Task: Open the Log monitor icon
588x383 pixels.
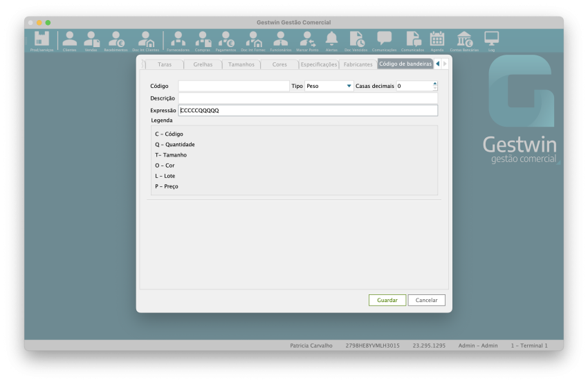Action: [x=491, y=40]
